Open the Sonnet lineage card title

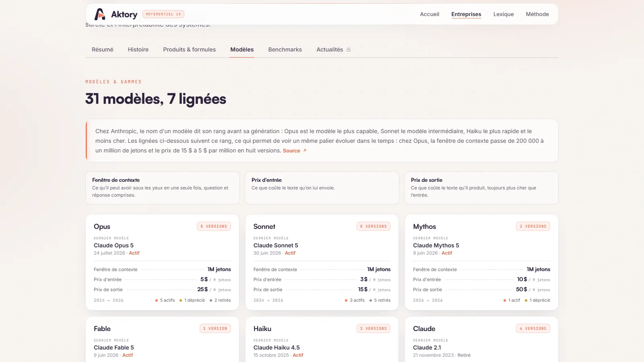click(264, 226)
